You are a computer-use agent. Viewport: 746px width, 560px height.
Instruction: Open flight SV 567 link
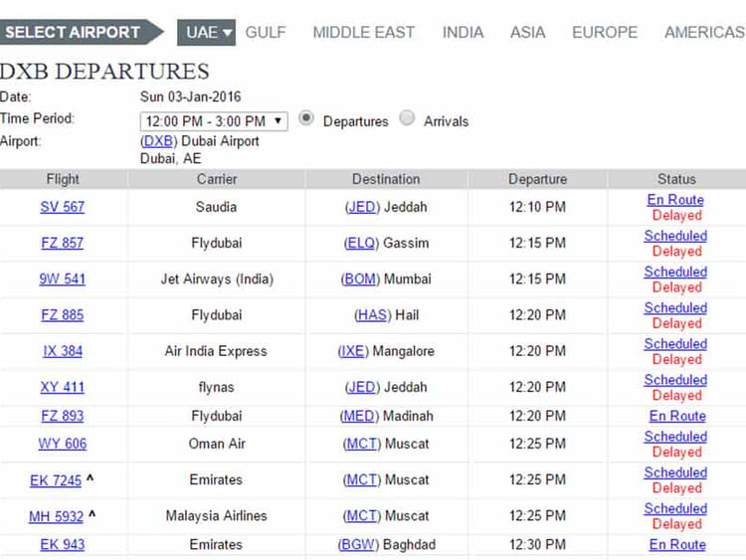[63, 207]
